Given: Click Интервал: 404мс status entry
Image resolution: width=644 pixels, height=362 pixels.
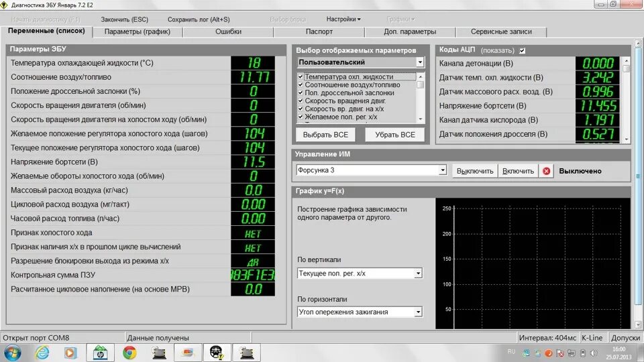Looking at the screenshot, I should click(547, 338).
